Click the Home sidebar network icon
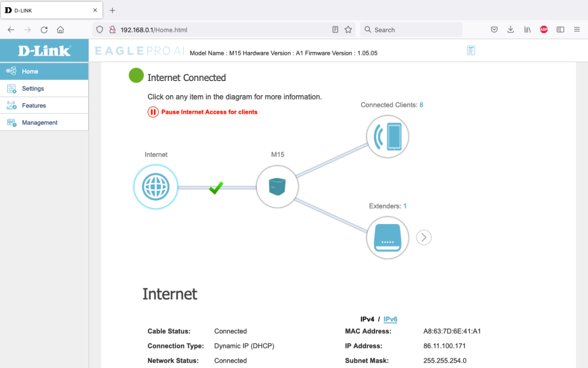The width and height of the screenshot is (588, 368). pos(11,71)
